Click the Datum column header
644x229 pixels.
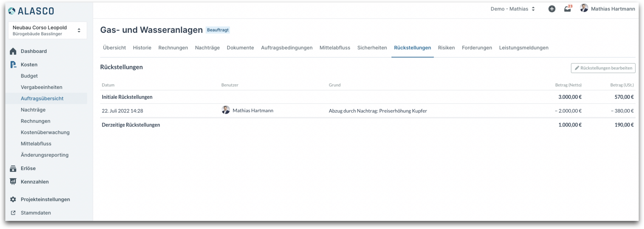(108, 85)
